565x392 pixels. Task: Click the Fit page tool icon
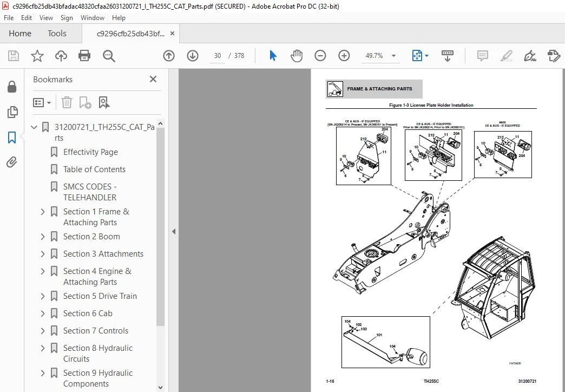pos(417,56)
